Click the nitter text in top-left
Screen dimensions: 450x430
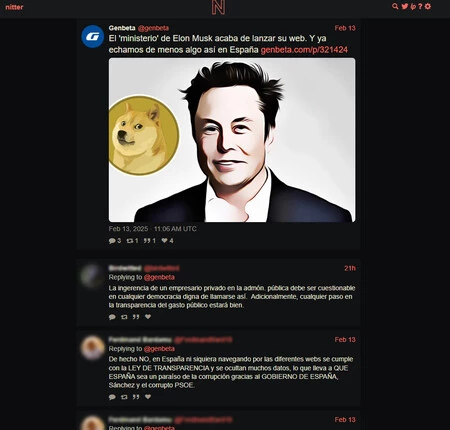[14, 7]
